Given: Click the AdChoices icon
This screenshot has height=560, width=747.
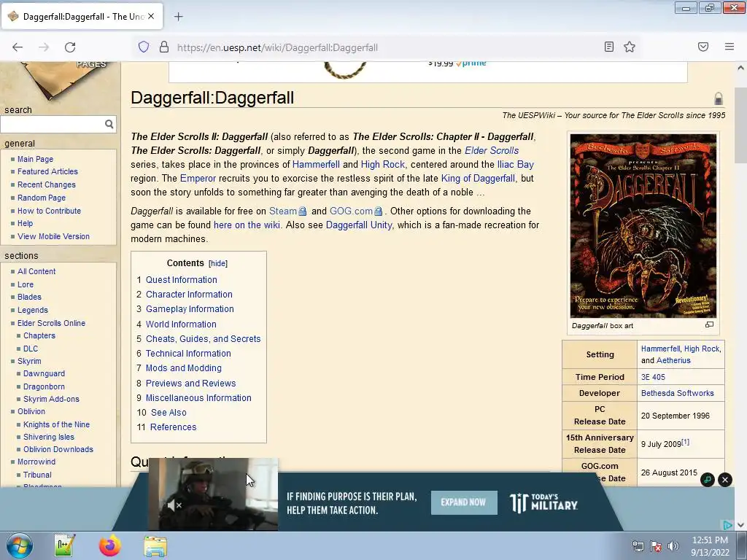Looking at the screenshot, I should (x=727, y=525).
